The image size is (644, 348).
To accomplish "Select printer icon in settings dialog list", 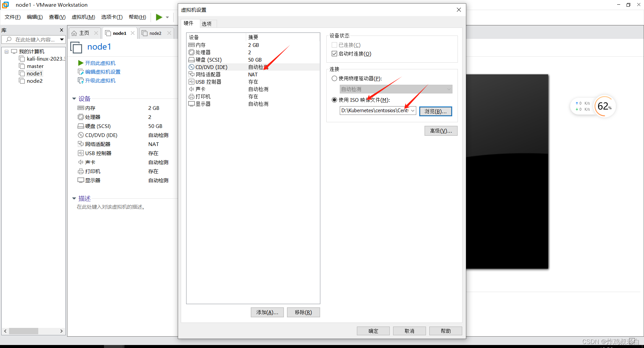I will pyautogui.click(x=192, y=96).
